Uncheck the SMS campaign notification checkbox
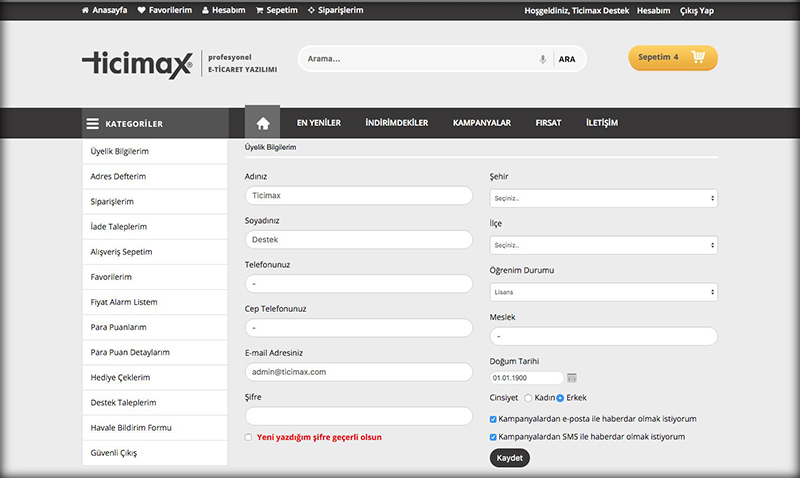800x478 pixels. [493, 437]
